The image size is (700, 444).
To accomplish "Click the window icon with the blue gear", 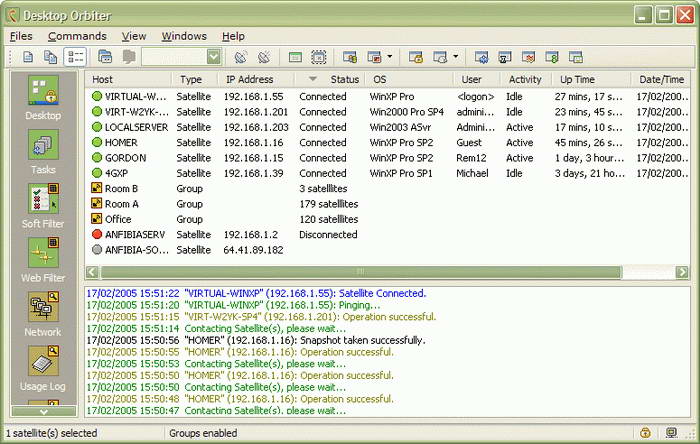I will click(481, 57).
